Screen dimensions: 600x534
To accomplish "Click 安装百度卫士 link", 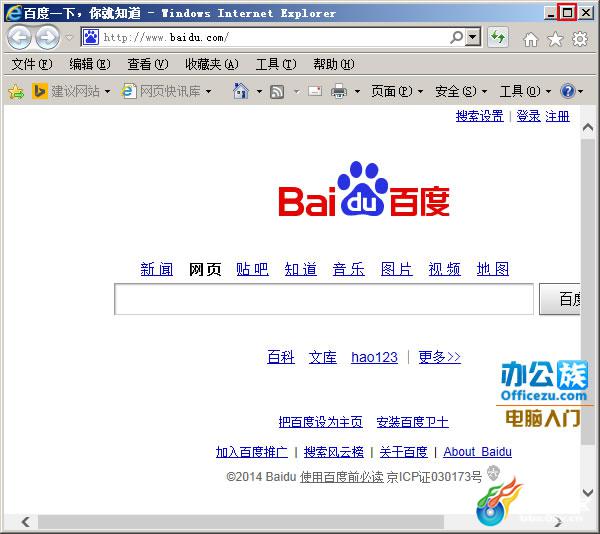I will pyautogui.click(x=412, y=422).
